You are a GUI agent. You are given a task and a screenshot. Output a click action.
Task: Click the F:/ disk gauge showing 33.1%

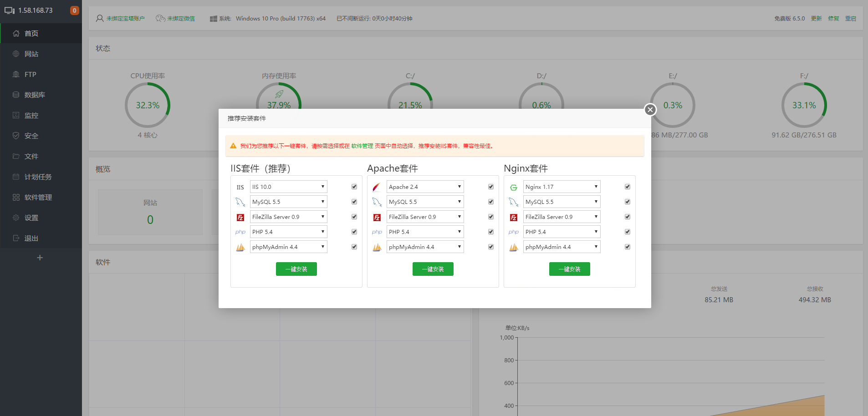804,105
